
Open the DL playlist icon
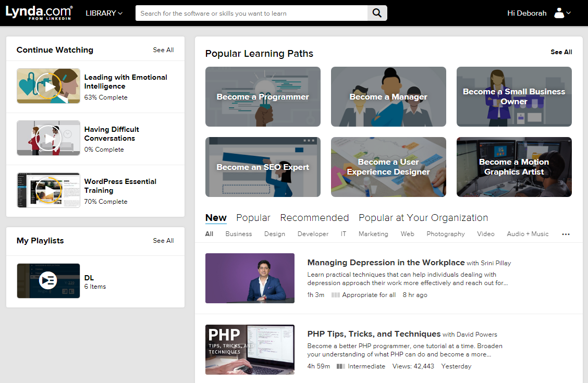click(48, 281)
